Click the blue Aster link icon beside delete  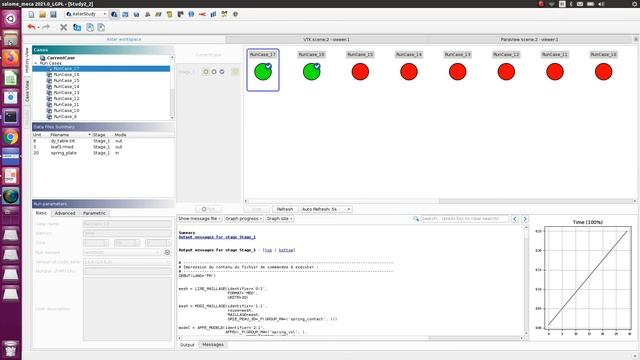click(77, 27)
